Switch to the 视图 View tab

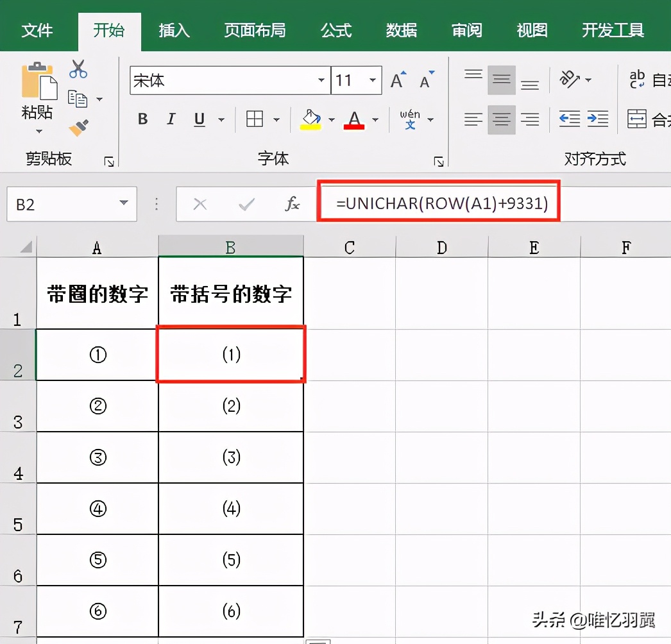point(532,30)
